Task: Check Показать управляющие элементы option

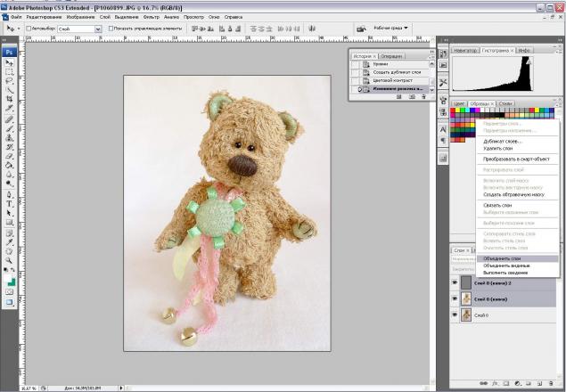Action: pyautogui.click(x=111, y=28)
